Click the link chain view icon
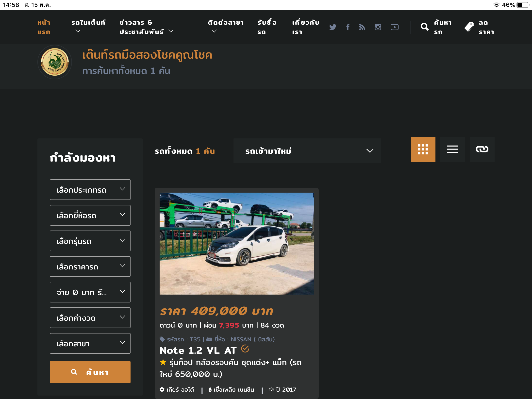Screen dimensions: 532x399 tap(482, 149)
